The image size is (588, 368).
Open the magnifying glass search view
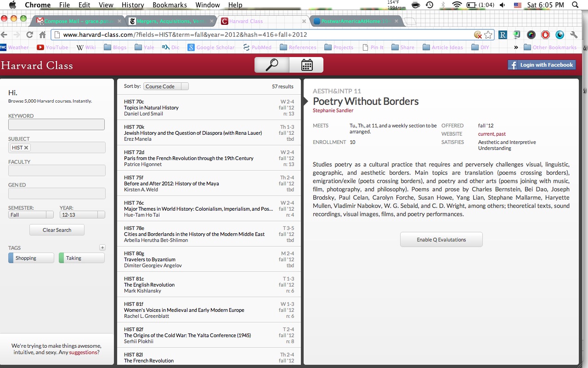272,65
